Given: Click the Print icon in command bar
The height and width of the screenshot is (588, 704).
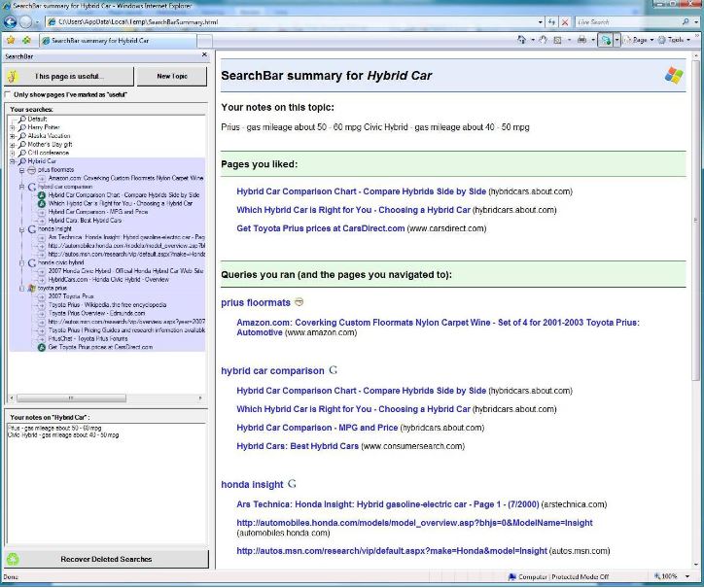Looking at the screenshot, I should point(581,40).
